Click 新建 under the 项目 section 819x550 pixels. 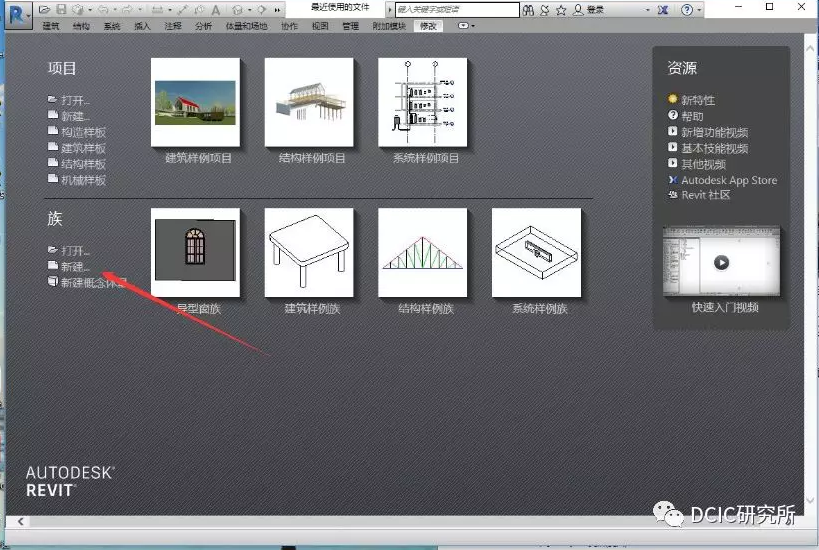click(x=69, y=116)
